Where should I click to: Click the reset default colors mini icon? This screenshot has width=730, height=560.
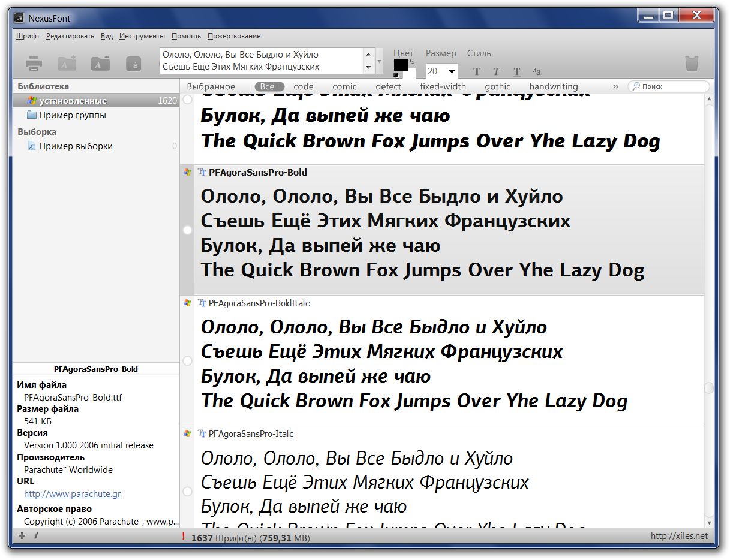point(396,75)
